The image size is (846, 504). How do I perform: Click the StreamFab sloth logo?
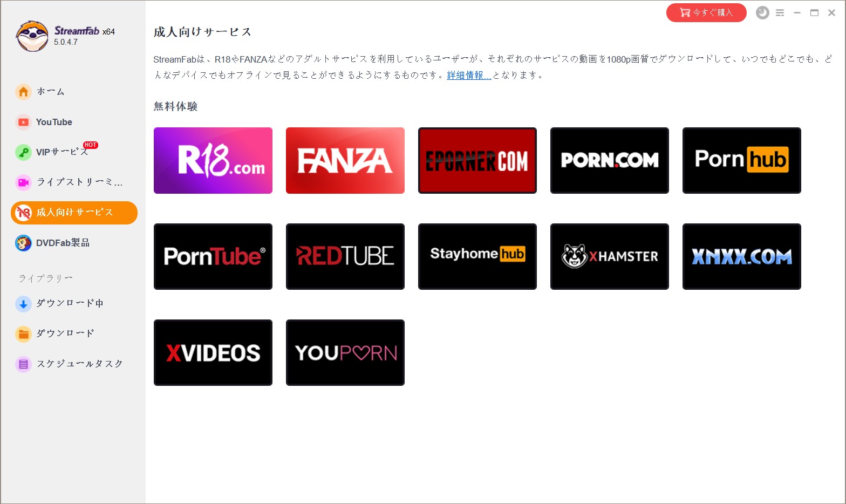pyautogui.click(x=32, y=37)
